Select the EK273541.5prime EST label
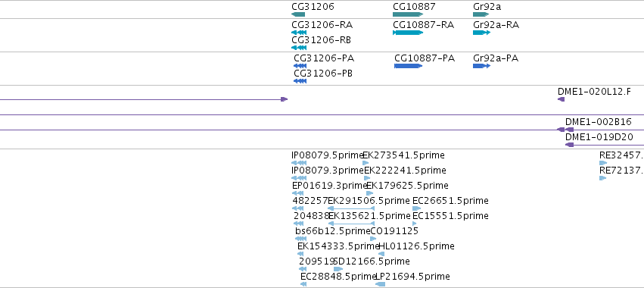 pyautogui.click(x=404, y=155)
